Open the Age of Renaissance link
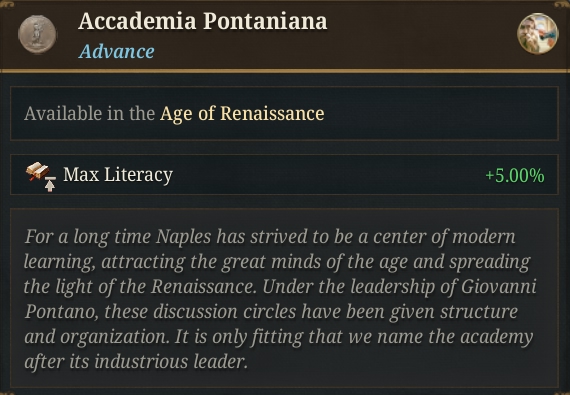This screenshot has height=395, width=570. (242, 113)
